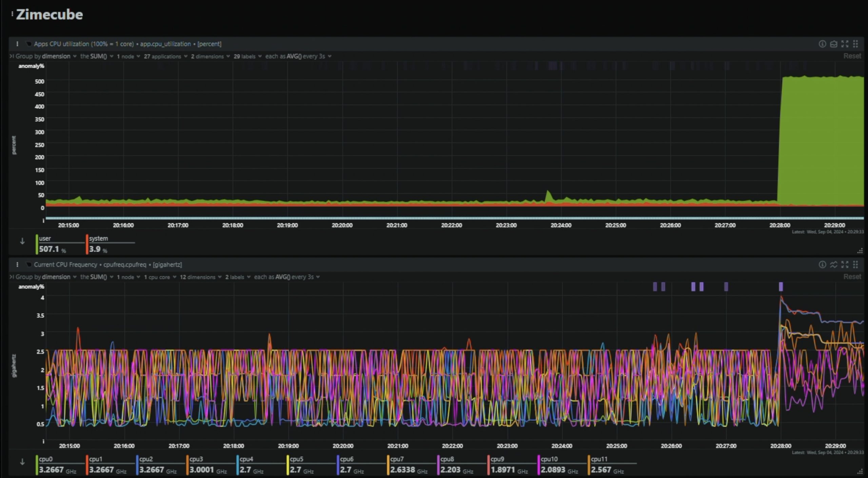Viewport: 868px width, 478px height.
Task: Toggle the user dimension in legend
Action: [x=45, y=238]
